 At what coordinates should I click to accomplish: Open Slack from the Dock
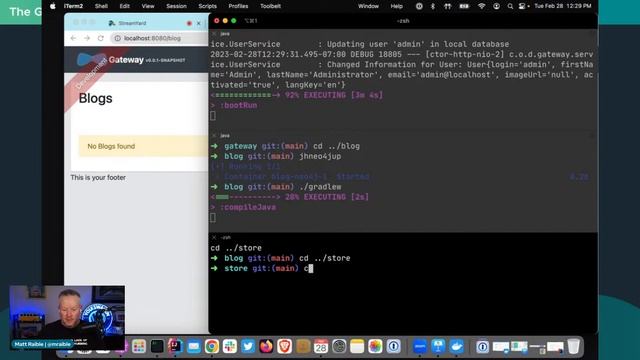(230, 346)
